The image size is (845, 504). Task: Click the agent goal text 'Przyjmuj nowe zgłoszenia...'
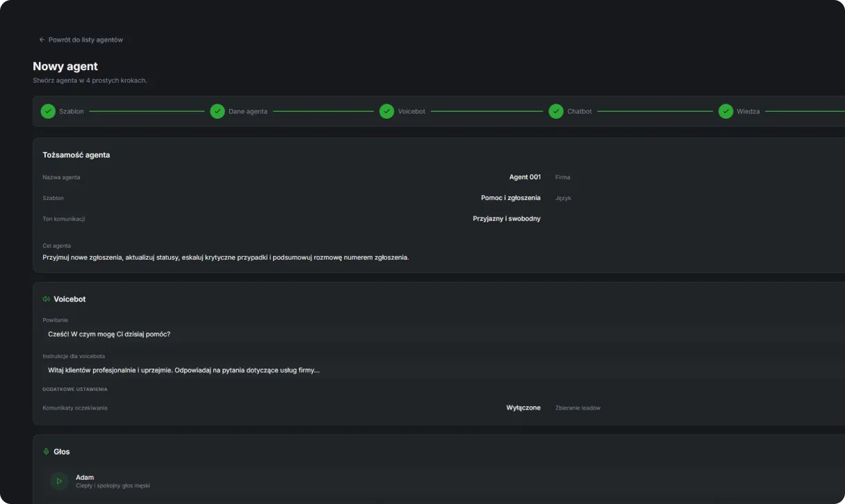[x=226, y=258]
